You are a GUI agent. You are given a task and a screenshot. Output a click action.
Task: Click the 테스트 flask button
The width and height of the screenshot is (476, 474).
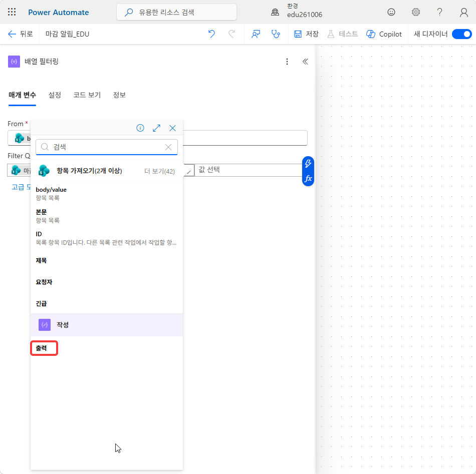[343, 34]
